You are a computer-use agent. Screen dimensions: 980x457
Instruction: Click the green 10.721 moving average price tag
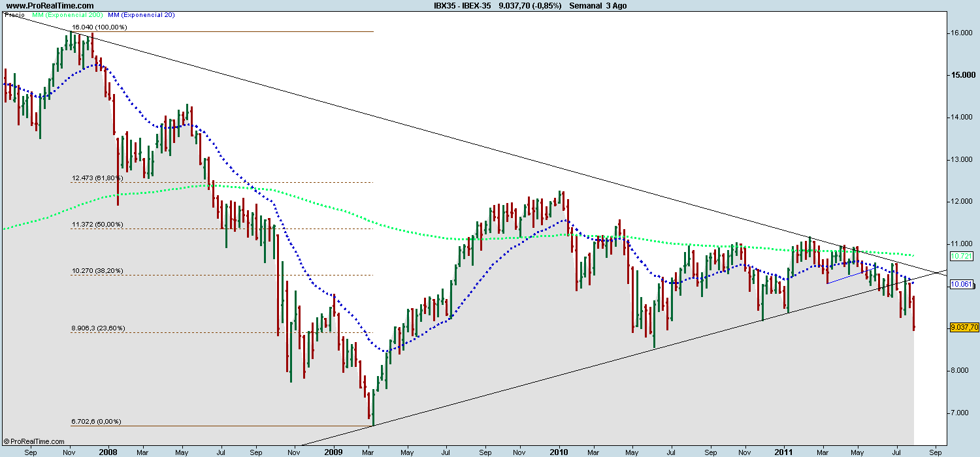[x=961, y=256]
